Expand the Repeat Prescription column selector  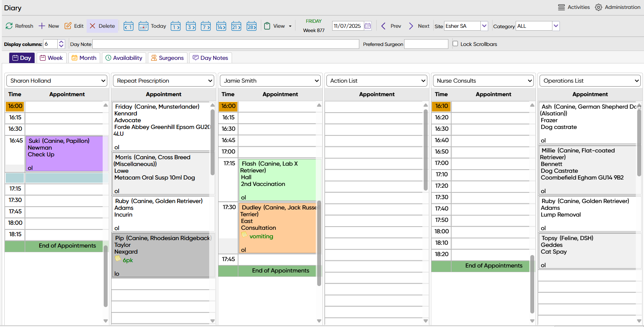click(164, 81)
